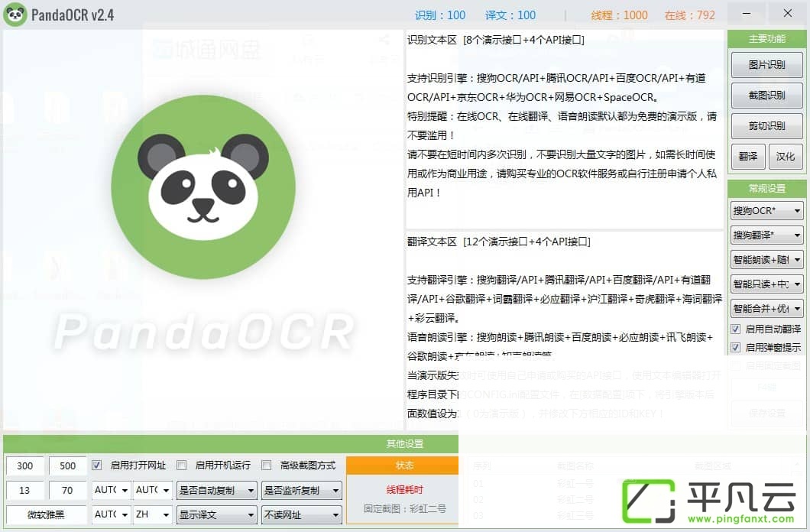Enable the 启用开机运行 checkbox

(181, 465)
